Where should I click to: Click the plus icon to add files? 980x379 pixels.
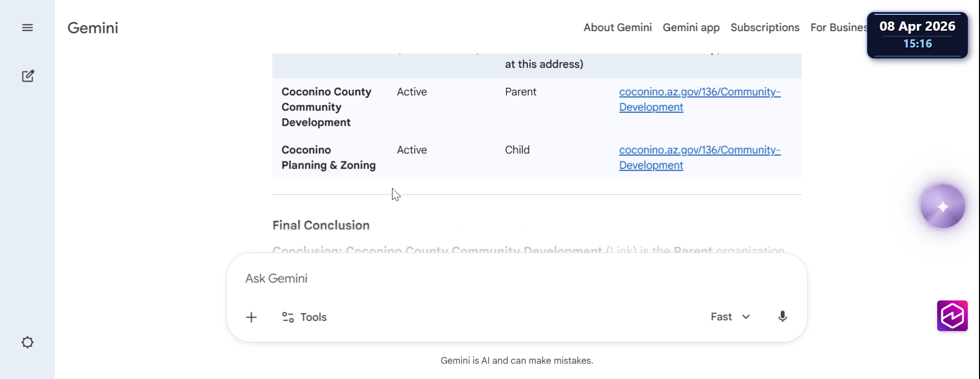(251, 317)
